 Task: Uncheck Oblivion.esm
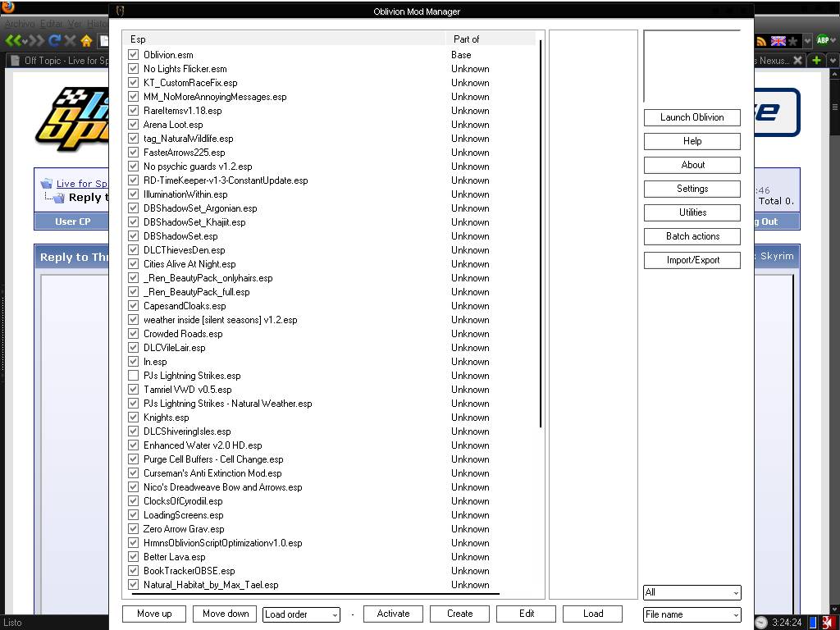pyautogui.click(x=134, y=55)
